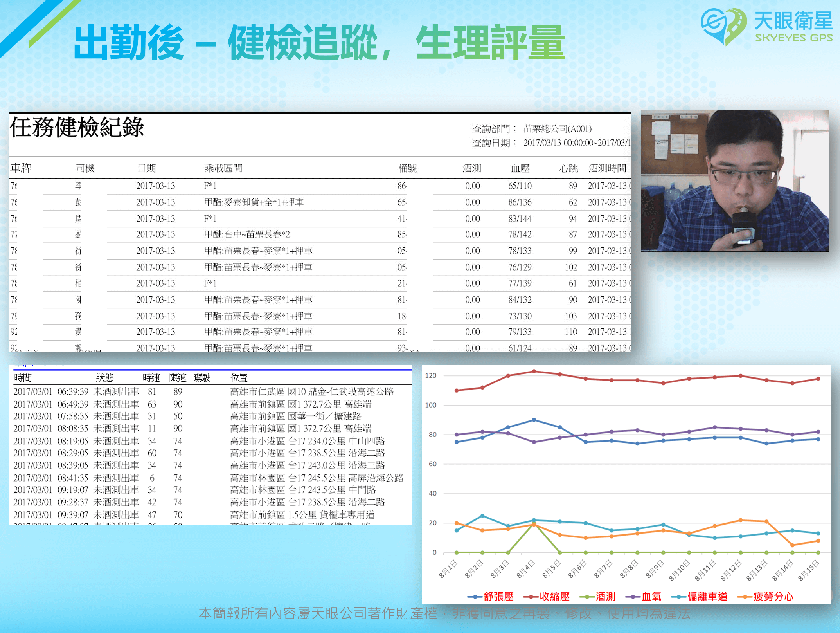This screenshot has width=840, height=633.
Task: Click the 位置 column header
Action: 239,378
